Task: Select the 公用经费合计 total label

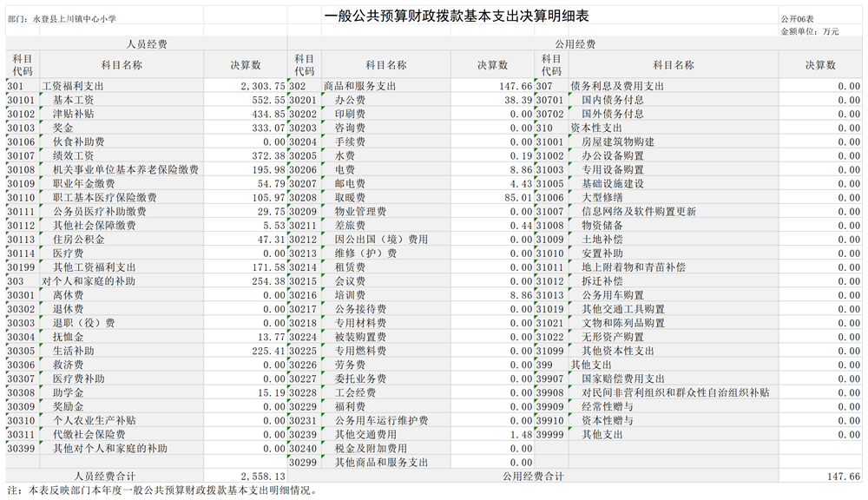Action: tap(533, 477)
